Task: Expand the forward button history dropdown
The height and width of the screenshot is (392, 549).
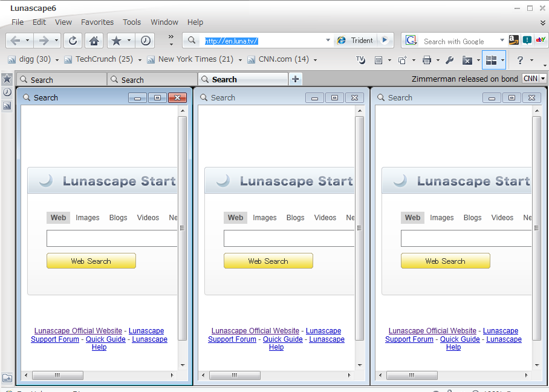Action: point(56,41)
